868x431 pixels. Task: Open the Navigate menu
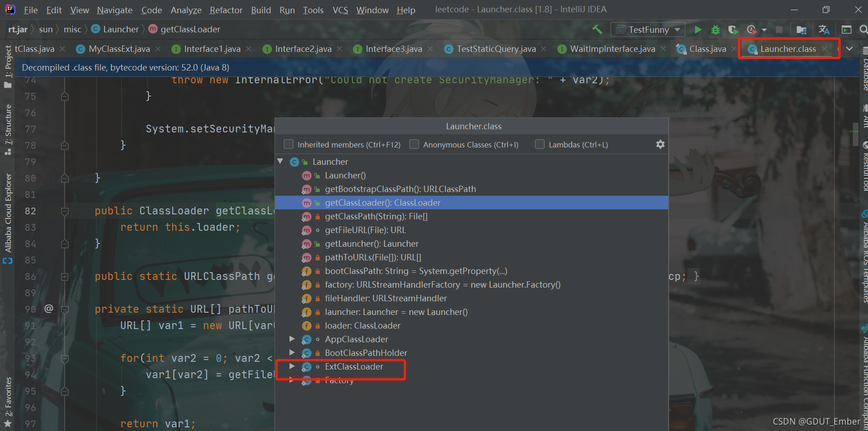click(115, 10)
